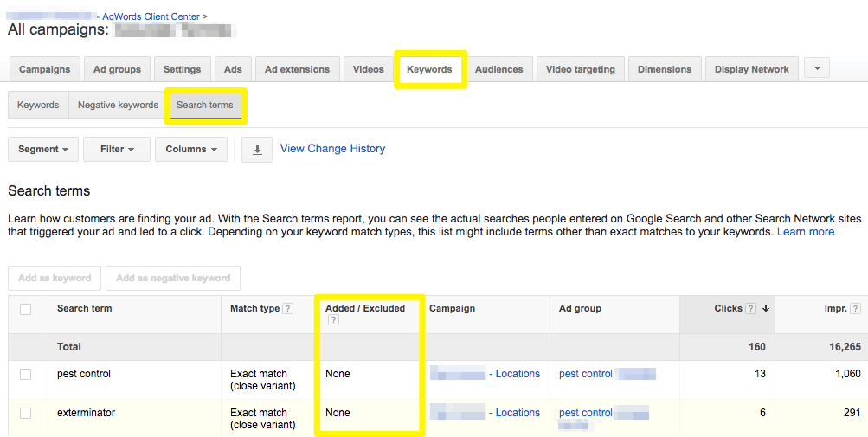Expand the more tabs arrow after Display Network
868x437 pixels.
pyautogui.click(x=817, y=68)
